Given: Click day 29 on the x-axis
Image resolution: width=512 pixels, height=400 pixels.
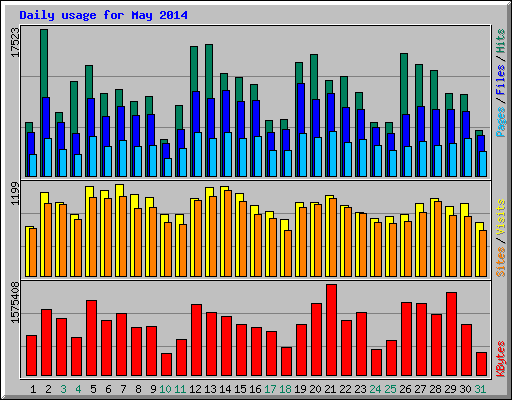Looking at the screenshot, I should (x=450, y=389).
